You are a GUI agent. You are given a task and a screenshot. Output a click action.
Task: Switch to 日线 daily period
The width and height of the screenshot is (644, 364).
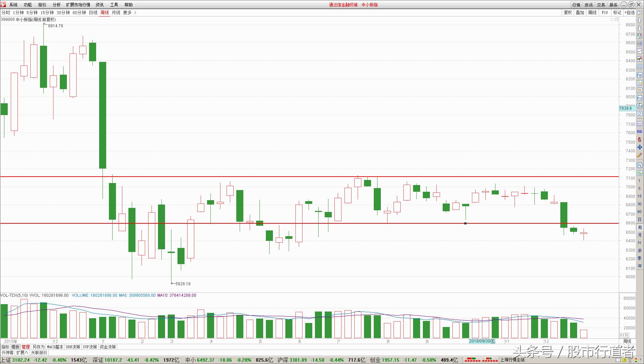click(93, 13)
